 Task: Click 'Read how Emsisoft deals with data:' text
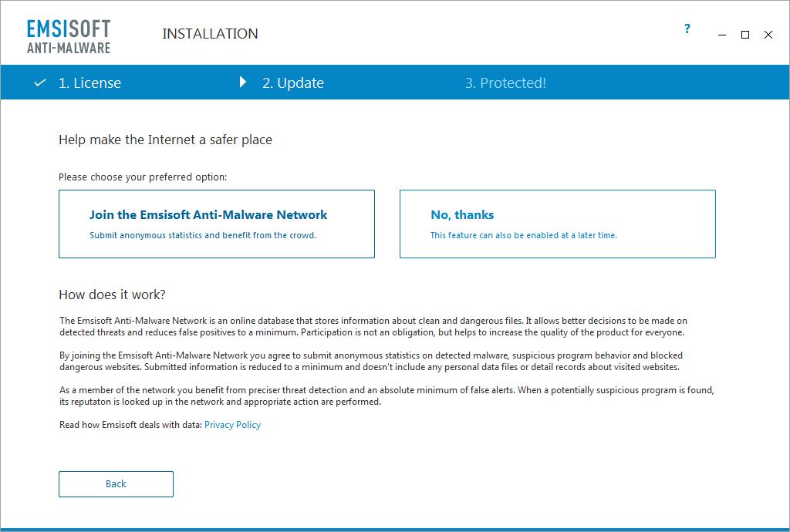130,425
